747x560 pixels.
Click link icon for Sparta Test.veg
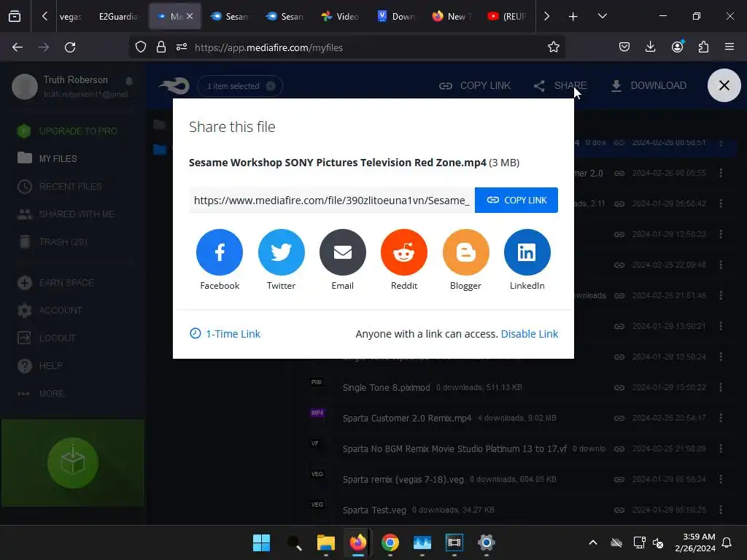tap(619, 510)
